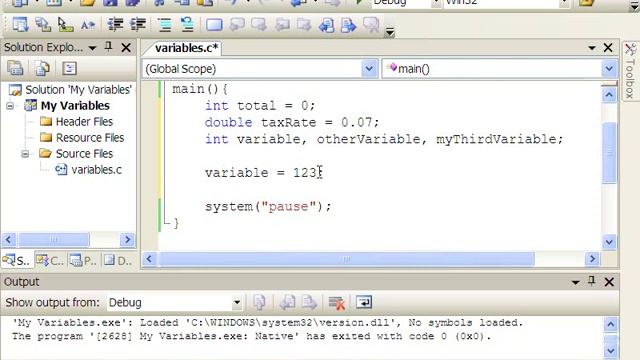Clear all bookmarks icon
Screen dimensions: 640x360
(371, 24)
